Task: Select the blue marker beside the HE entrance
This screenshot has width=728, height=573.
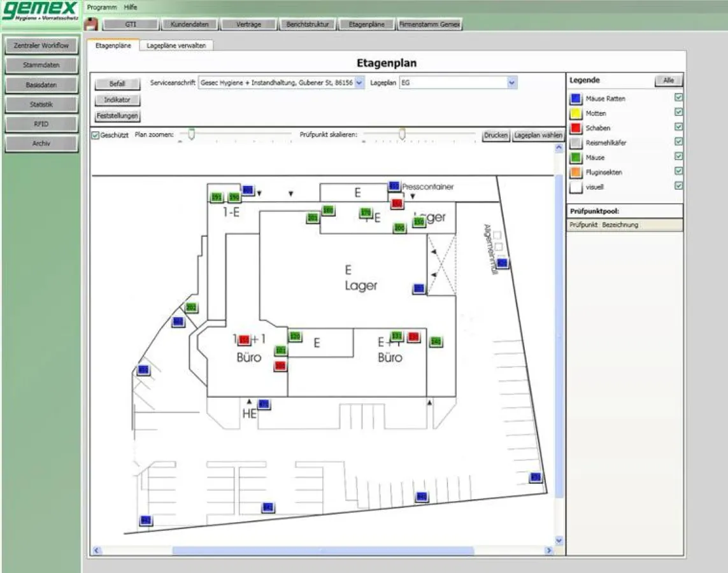Action: [x=264, y=404]
